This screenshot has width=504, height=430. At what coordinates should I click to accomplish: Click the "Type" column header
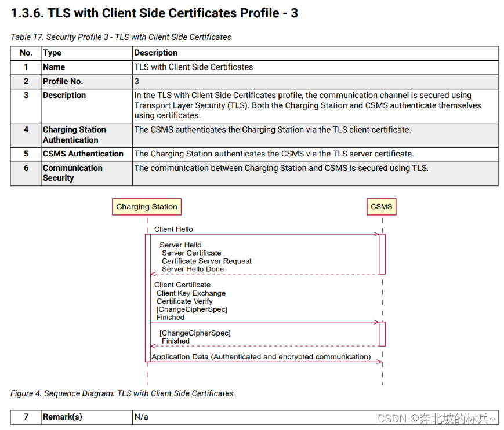87,53
